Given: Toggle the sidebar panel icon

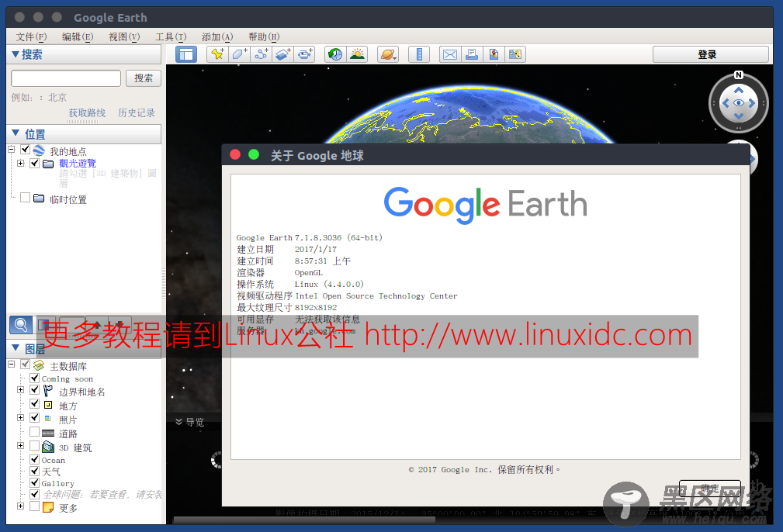Looking at the screenshot, I should 186,54.
